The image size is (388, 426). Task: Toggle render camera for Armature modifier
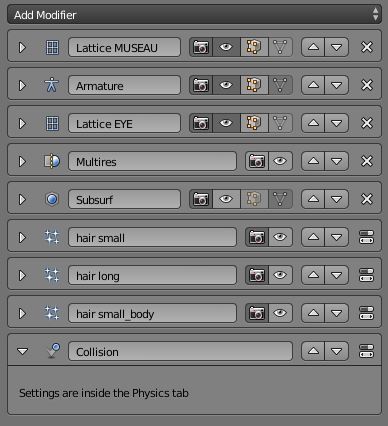point(201,85)
